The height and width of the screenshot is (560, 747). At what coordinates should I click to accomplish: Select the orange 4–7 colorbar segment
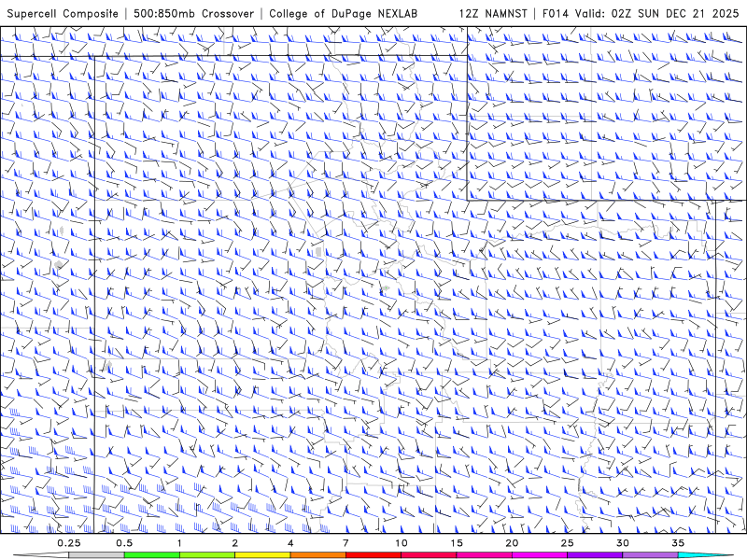[318, 555]
